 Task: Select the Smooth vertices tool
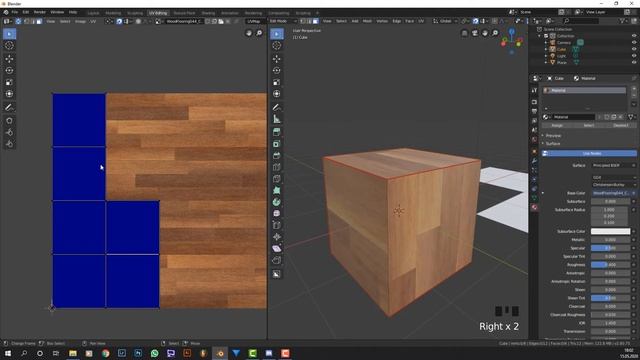pos(277,214)
